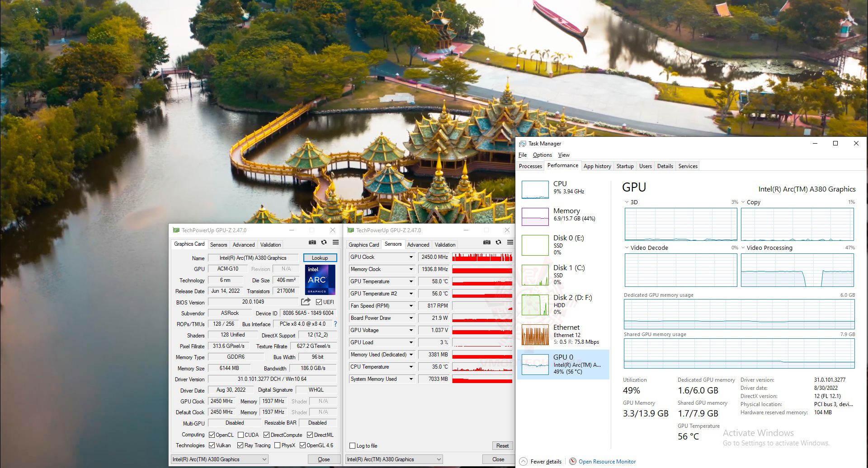Viewport: 868px width, 468px height.
Task: Toggle the Vulkan checkbox
Action: [212, 445]
